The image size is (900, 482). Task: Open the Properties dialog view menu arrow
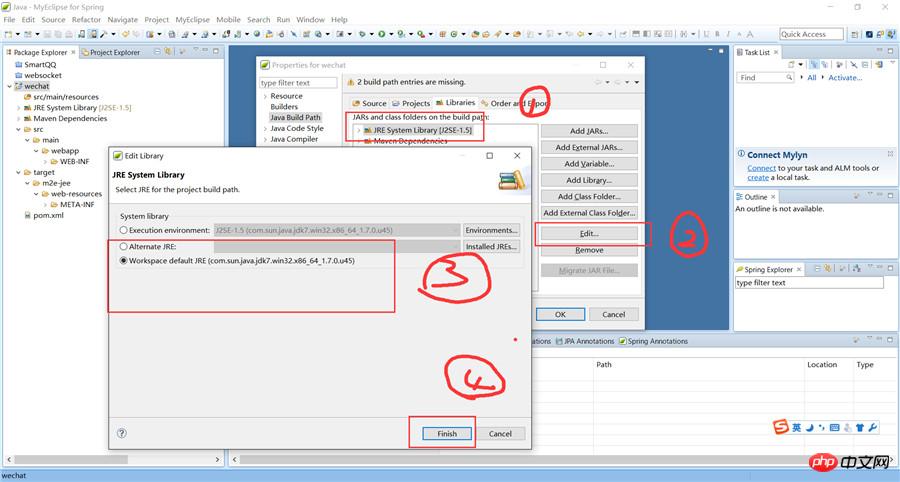pyautogui.click(x=637, y=82)
